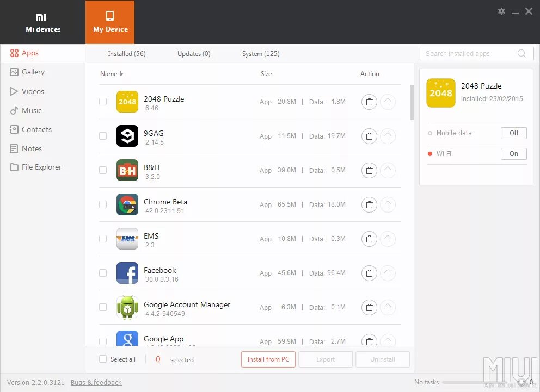
Task: Click the up-arrow icon in B&H row
Action: [388, 170]
